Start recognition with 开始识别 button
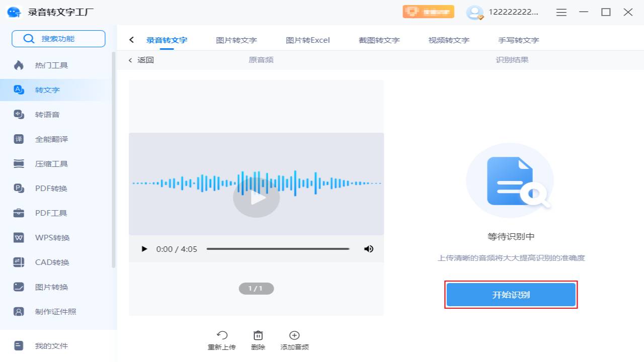This screenshot has height=362, width=644. click(511, 294)
